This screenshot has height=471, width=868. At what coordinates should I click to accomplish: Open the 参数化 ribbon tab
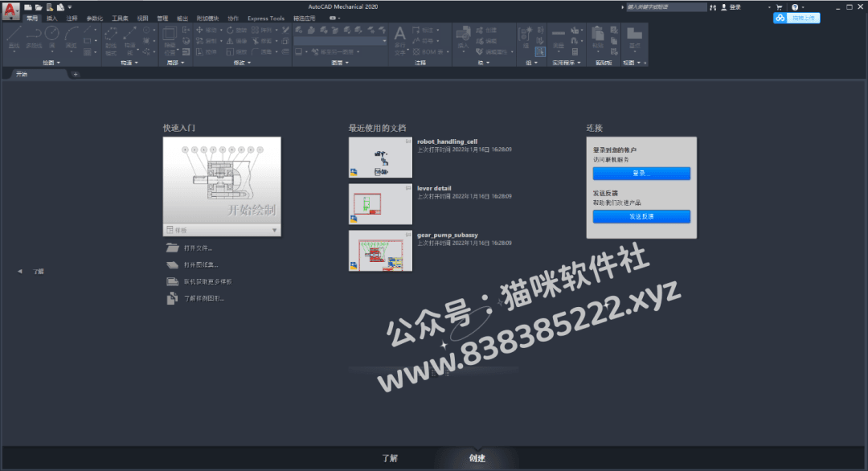[95, 18]
